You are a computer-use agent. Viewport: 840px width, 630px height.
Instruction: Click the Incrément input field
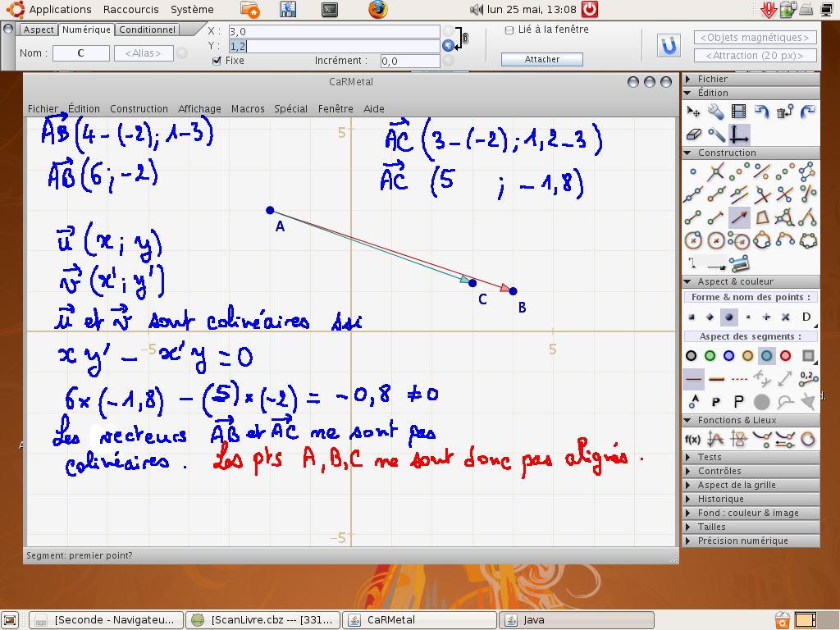tap(410, 61)
